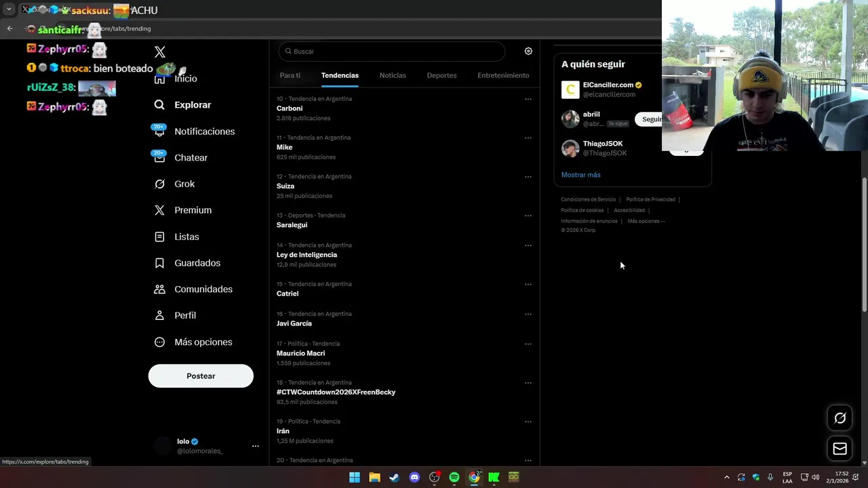Expand Más opciones in sidebar
The height and width of the screenshot is (488, 868).
(193, 342)
